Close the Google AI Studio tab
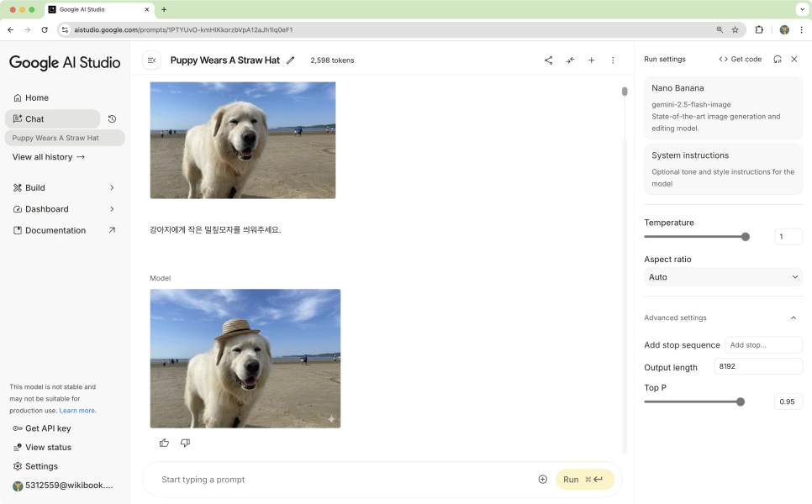 (x=147, y=9)
